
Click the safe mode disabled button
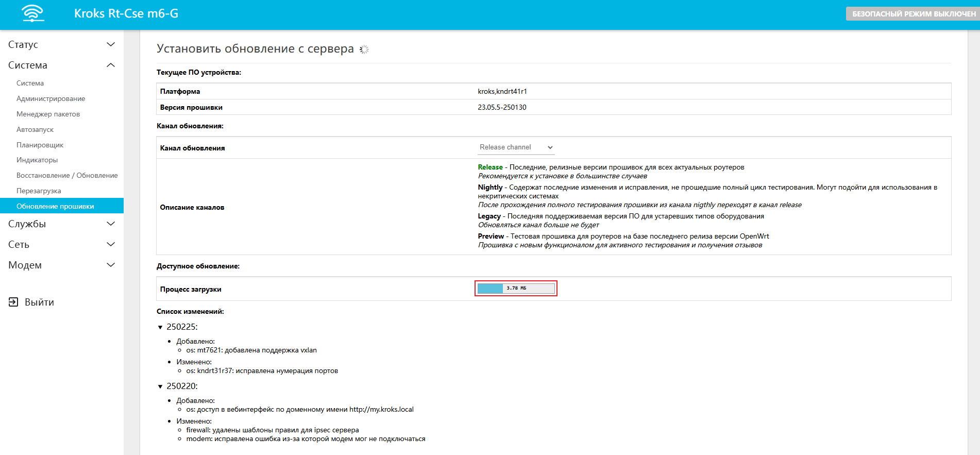pyautogui.click(x=913, y=14)
